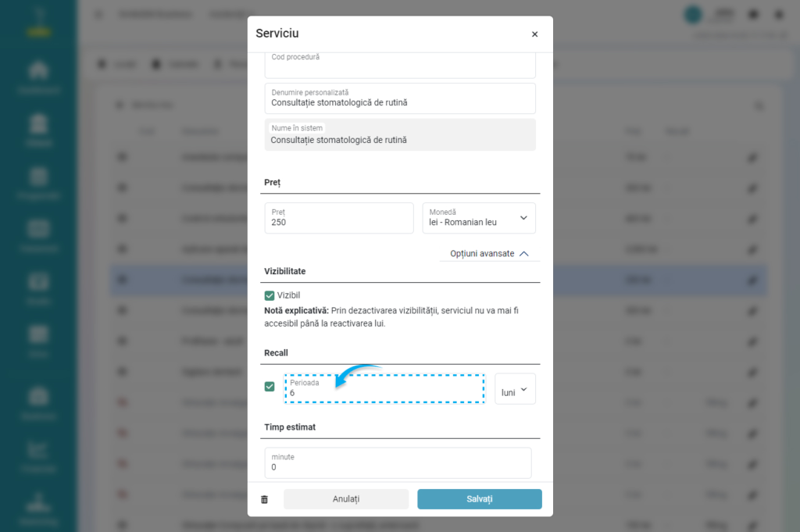Screen dimensions: 800x532
Task: Click Salvați to save the service
Action: click(479, 499)
